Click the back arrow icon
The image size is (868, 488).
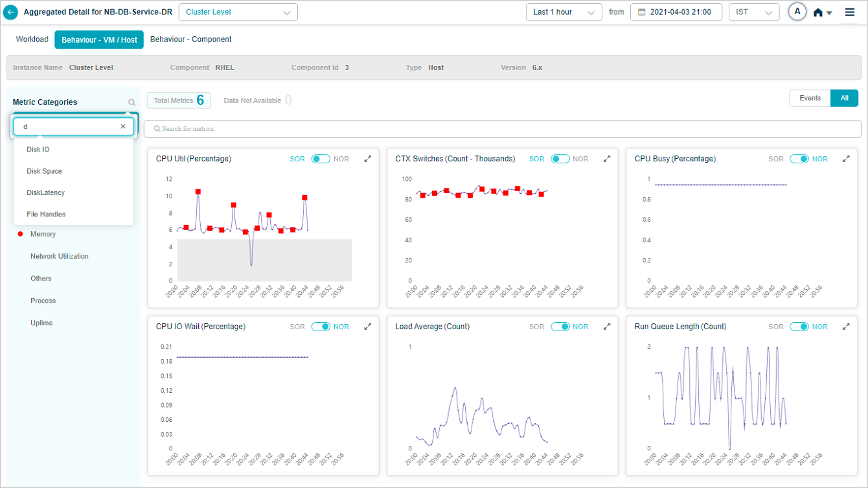[x=11, y=12]
